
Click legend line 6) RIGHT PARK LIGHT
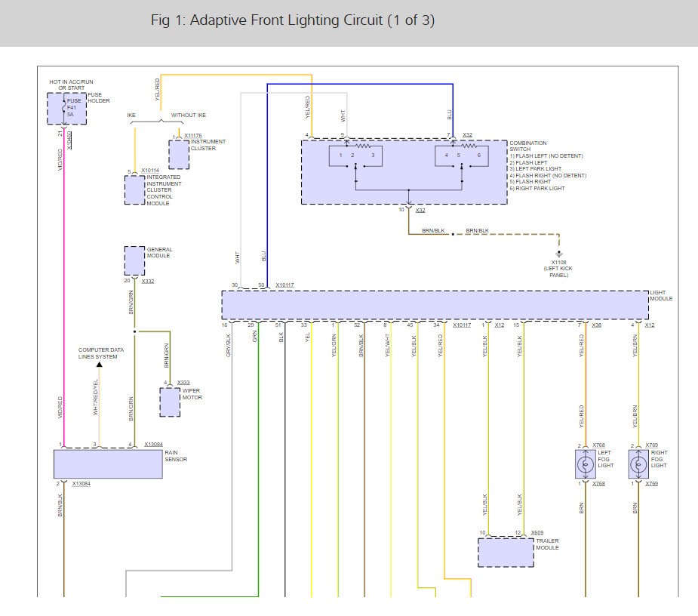tap(537, 189)
